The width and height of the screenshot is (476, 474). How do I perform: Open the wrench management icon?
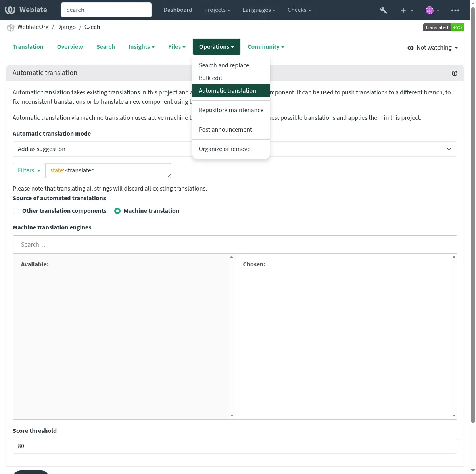pyautogui.click(x=383, y=10)
